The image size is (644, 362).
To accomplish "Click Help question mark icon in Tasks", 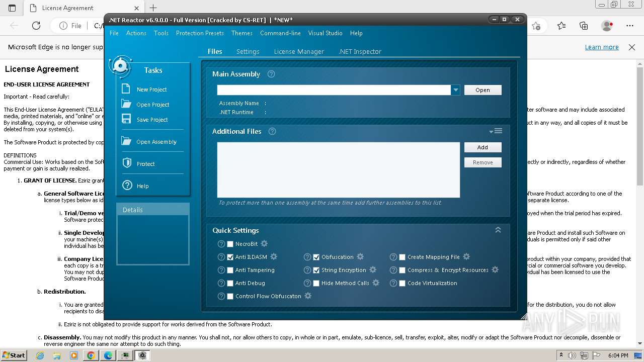I will (x=127, y=185).
